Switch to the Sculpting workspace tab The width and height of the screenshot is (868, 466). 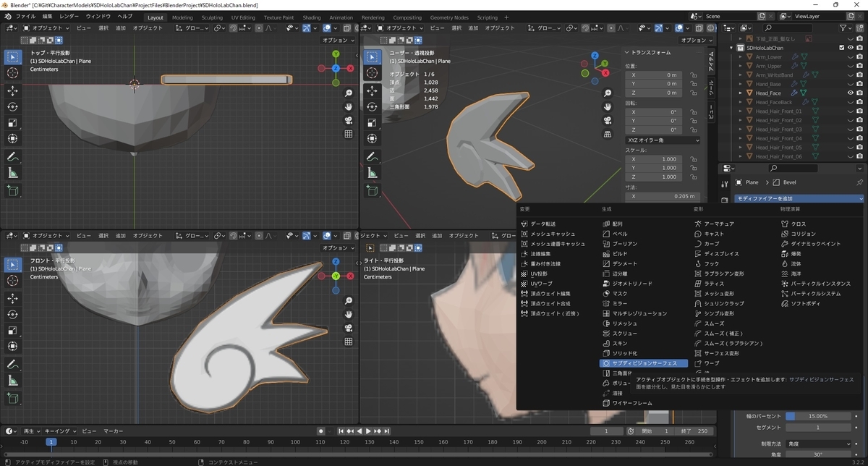(212, 17)
